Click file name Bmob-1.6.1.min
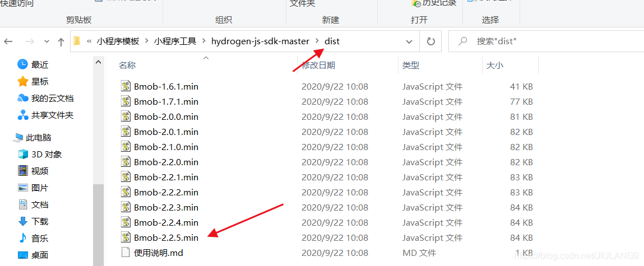The height and width of the screenshot is (266, 644). pos(166,87)
